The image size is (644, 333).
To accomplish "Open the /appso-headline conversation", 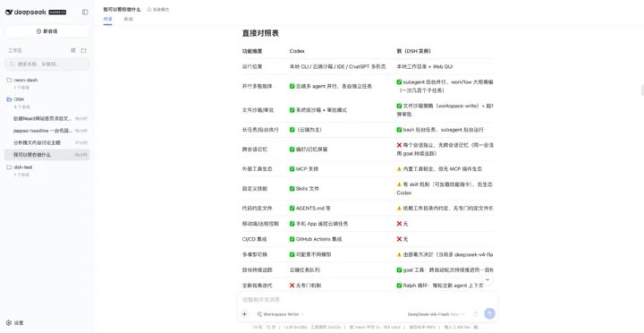I will (x=47, y=131).
